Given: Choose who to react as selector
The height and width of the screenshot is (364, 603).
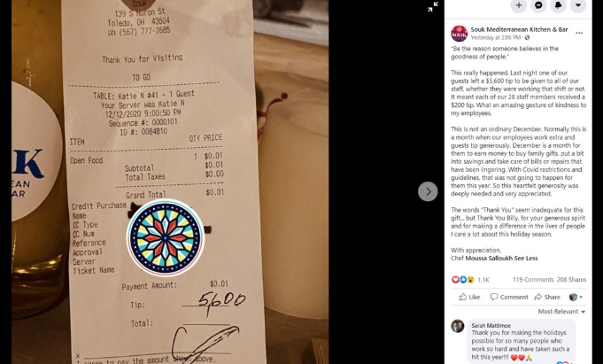Looking at the screenshot, I should tap(576, 297).
